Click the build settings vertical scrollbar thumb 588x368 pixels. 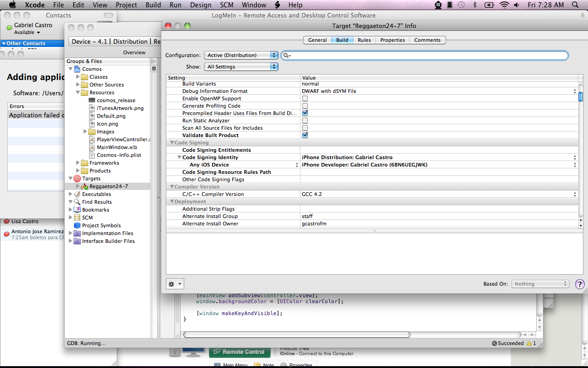pos(581,97)
